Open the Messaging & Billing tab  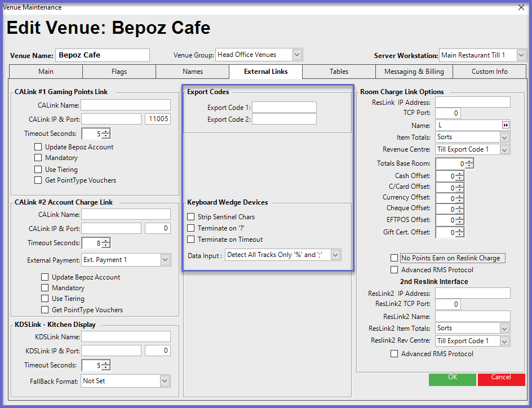point(414,72)
